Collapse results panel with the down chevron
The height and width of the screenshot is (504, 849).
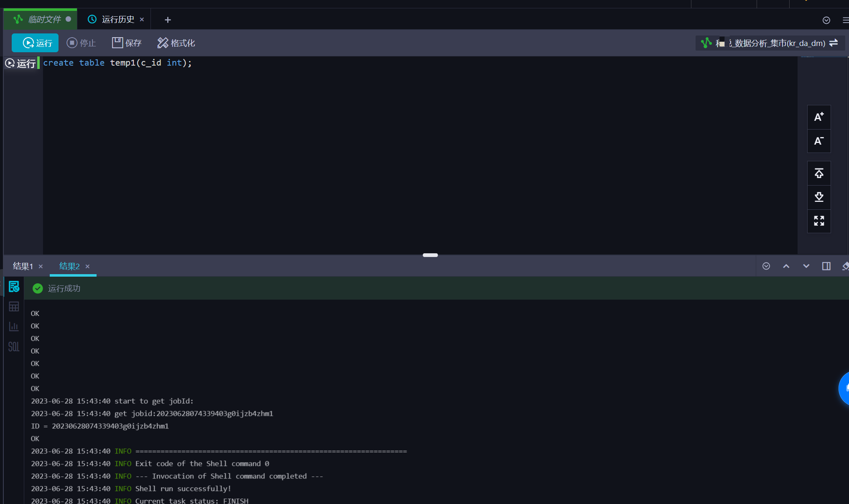point(806,266)
